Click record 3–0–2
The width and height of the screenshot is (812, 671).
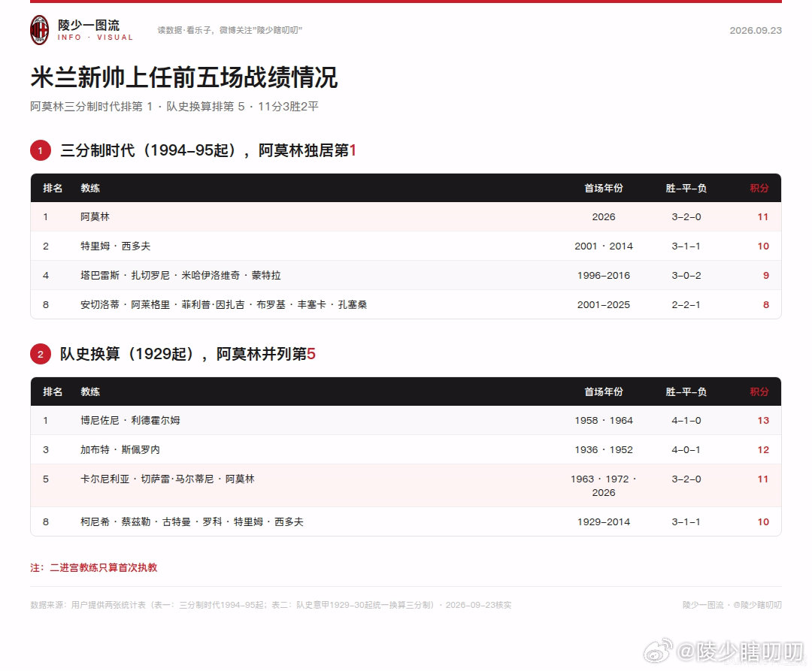(x=686, y=275)
